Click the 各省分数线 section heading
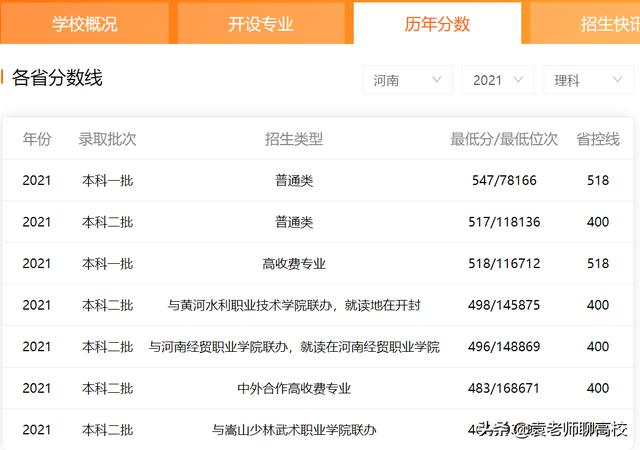Screen dimensions: 640x450 click(x=57, y=78)
